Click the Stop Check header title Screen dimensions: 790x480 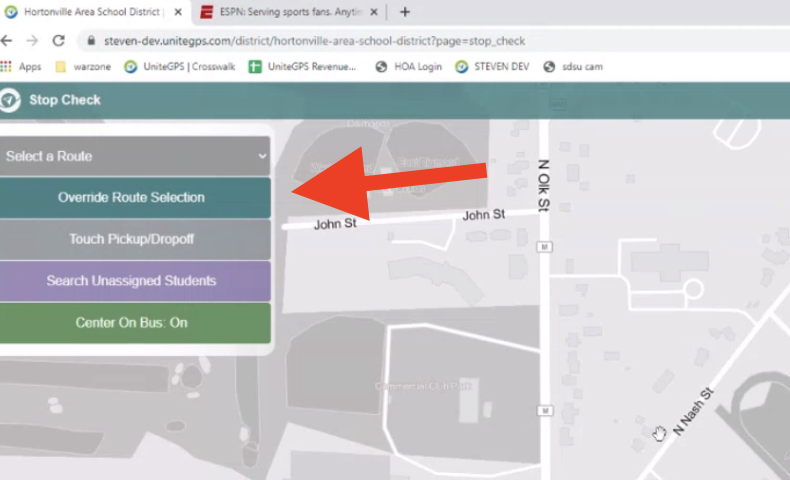[65, 100]
